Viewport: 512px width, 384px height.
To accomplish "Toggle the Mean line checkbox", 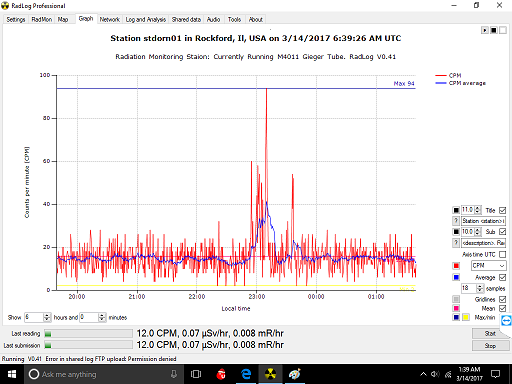I will [x=503, y=308].
